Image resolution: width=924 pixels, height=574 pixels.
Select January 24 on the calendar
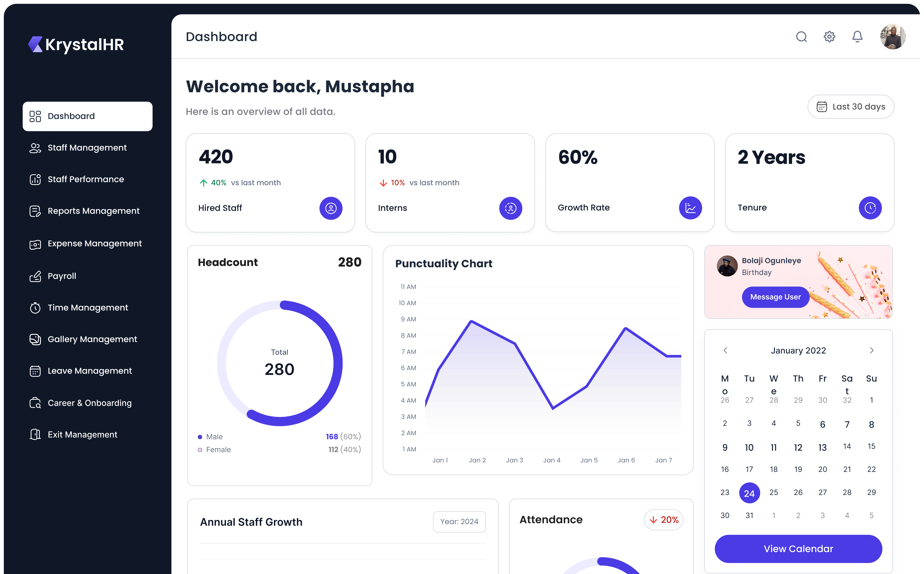coord(749,493)
